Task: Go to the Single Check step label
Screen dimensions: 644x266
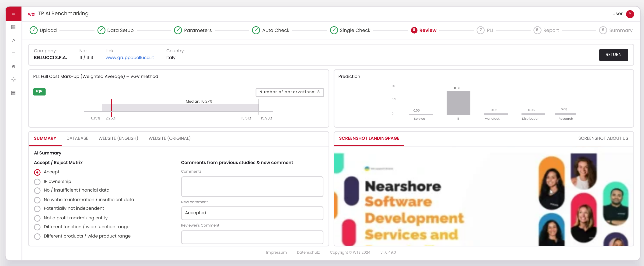Action: (355, 30)
